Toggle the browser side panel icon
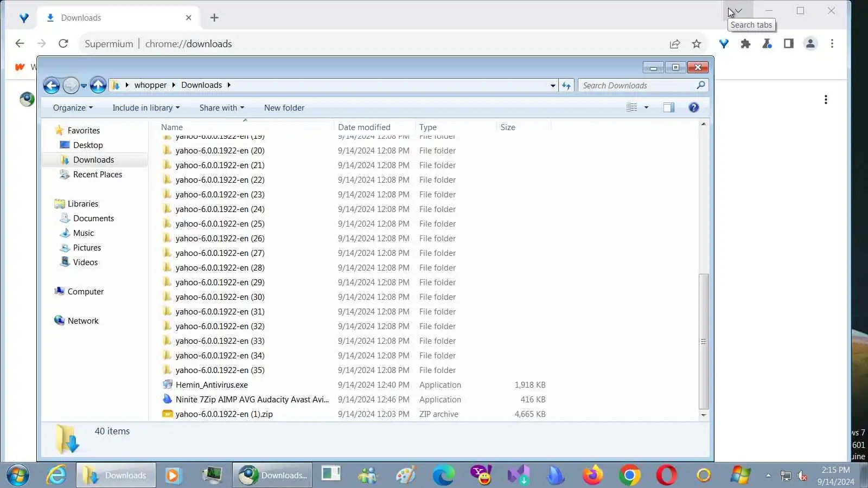 coord(789,43)
